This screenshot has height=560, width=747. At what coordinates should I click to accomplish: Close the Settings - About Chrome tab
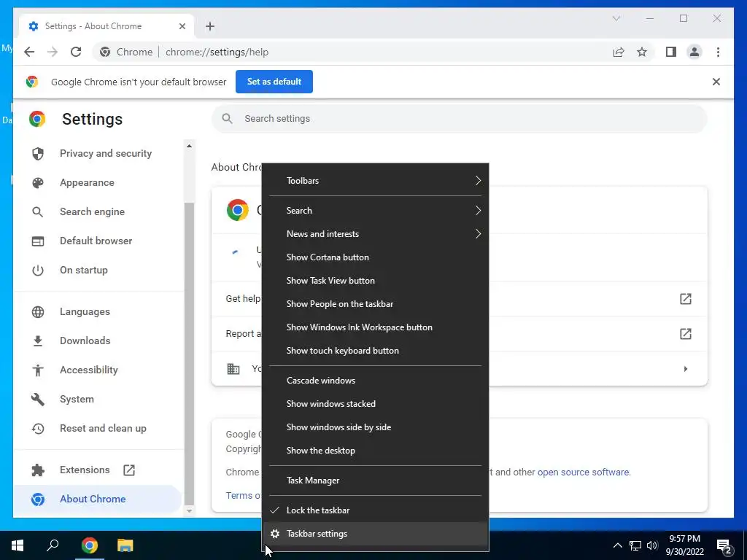[x=182, y=26]
